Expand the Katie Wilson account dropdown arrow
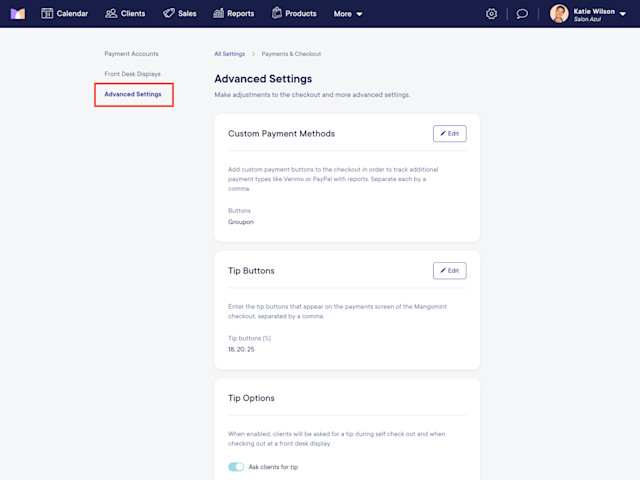Image resolution: width=640 pixels, height=480 pixels. [623, 14]
